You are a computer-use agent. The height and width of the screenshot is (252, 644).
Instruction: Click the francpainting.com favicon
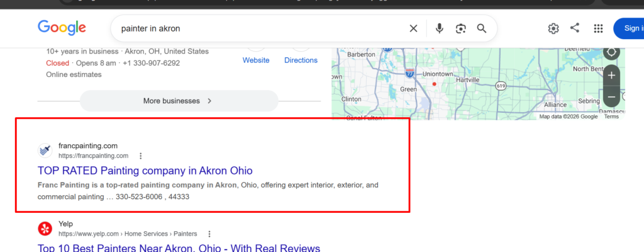point(45,151)
